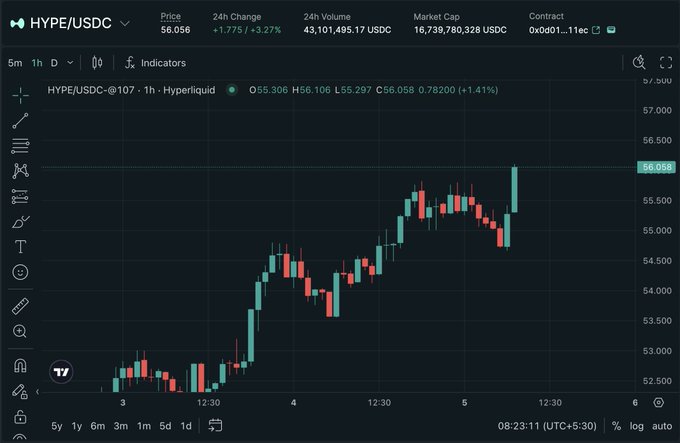Click the Market Cap value 16,739,780,328 USDC
Viewport: 680px width, 443px height.
click(x=460, y=30)
